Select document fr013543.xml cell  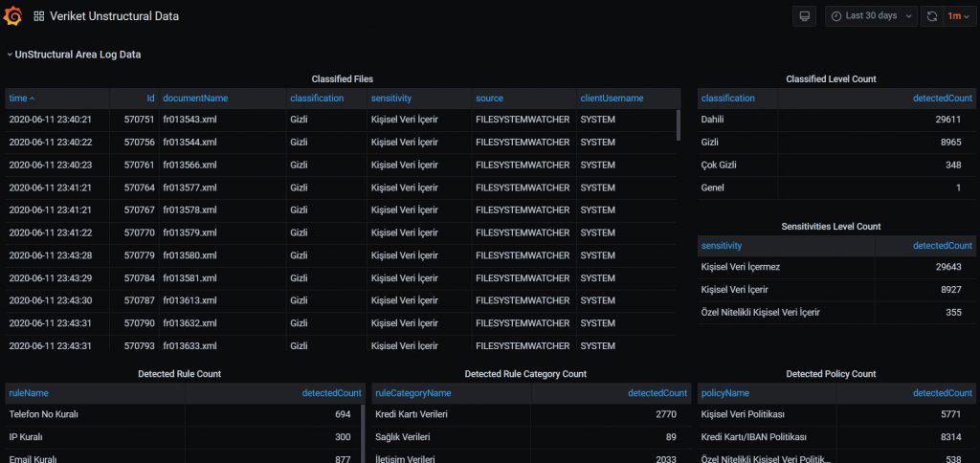[x=190, y=120]
